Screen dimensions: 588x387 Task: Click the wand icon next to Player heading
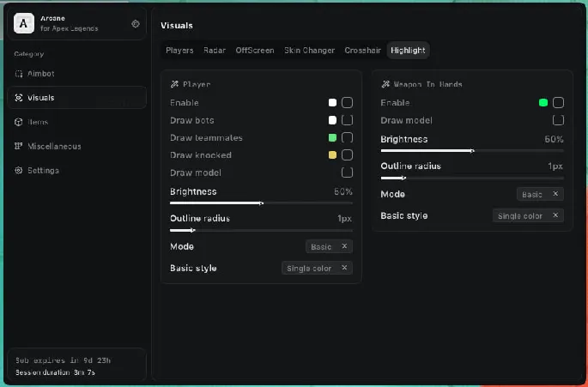[174, 84]
